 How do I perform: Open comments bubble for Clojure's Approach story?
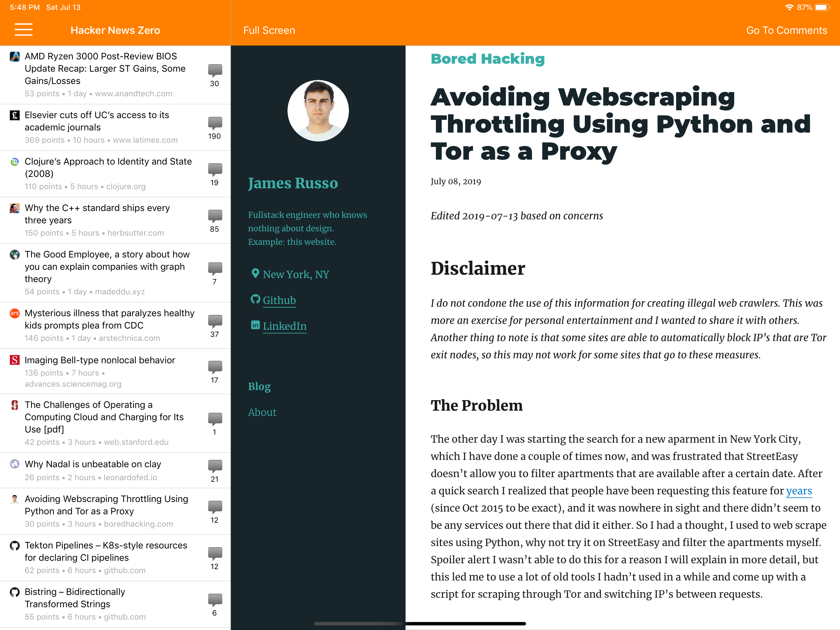(x=215, y=174)
